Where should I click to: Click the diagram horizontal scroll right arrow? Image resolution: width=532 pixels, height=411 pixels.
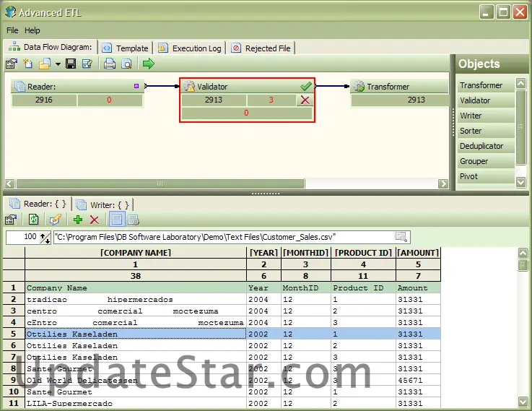442,183
